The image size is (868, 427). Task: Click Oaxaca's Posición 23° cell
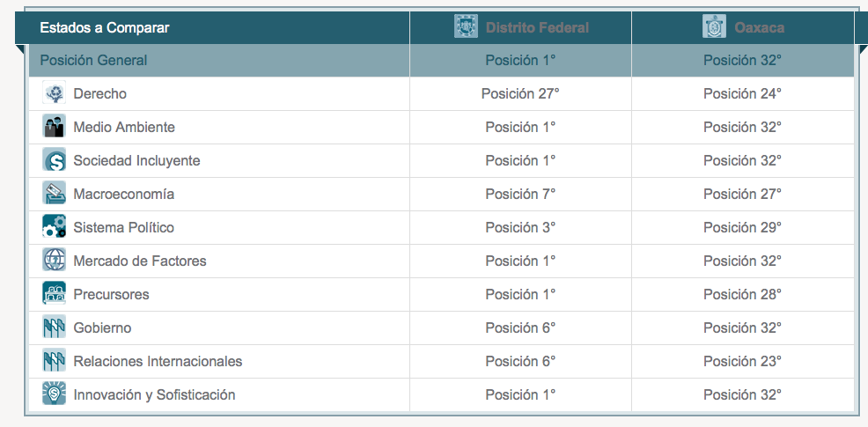coord(742,361)
